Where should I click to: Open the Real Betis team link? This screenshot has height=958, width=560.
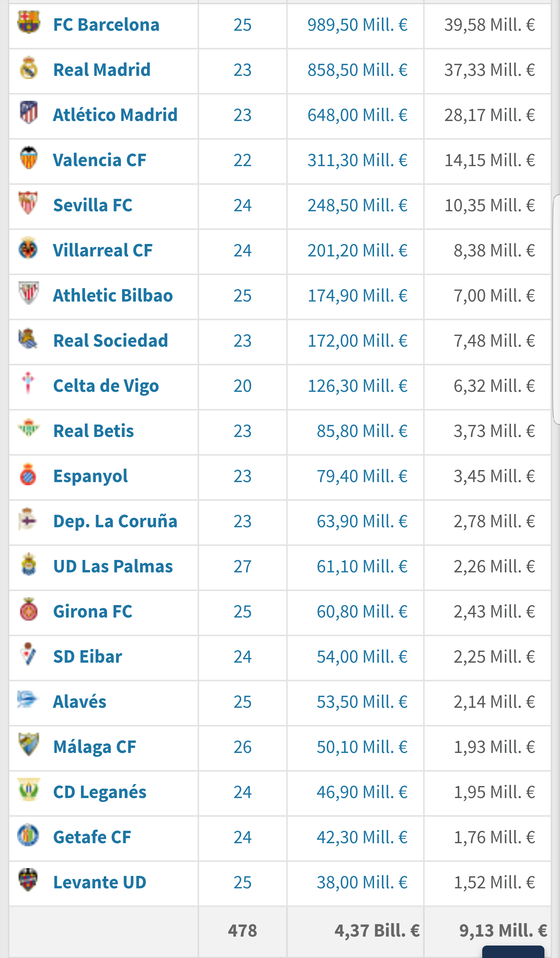click(x=93, y=431)
